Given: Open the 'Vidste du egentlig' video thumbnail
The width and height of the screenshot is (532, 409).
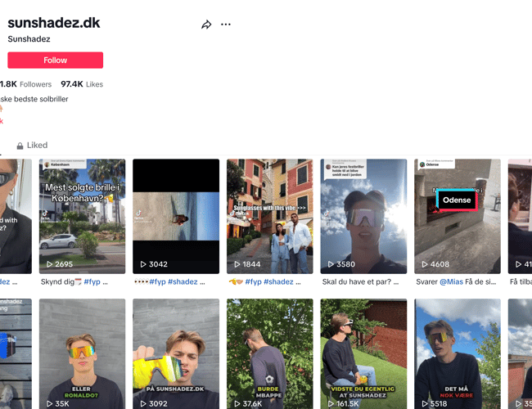Looking at the screenshot, I should [x=363, y=353].
